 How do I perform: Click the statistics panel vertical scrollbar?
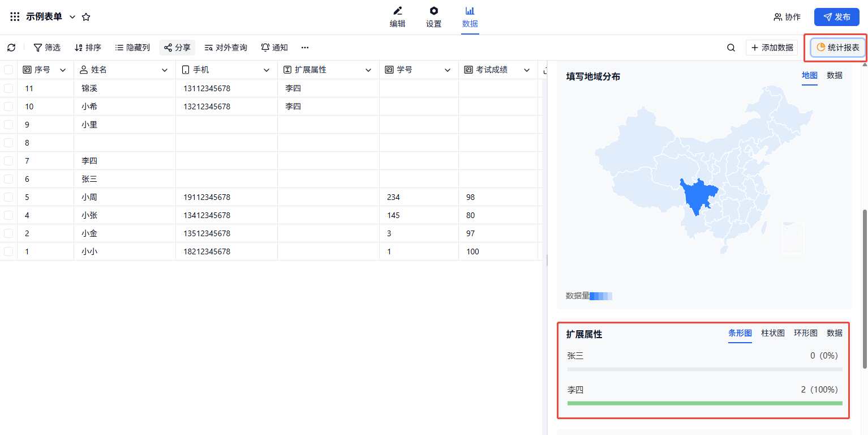point(864,289)
